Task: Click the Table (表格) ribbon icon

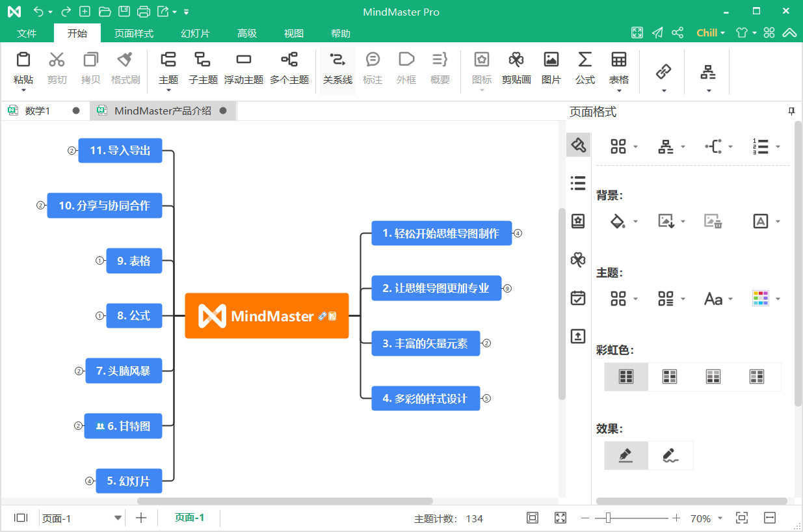Action: [x=619, y=60]
